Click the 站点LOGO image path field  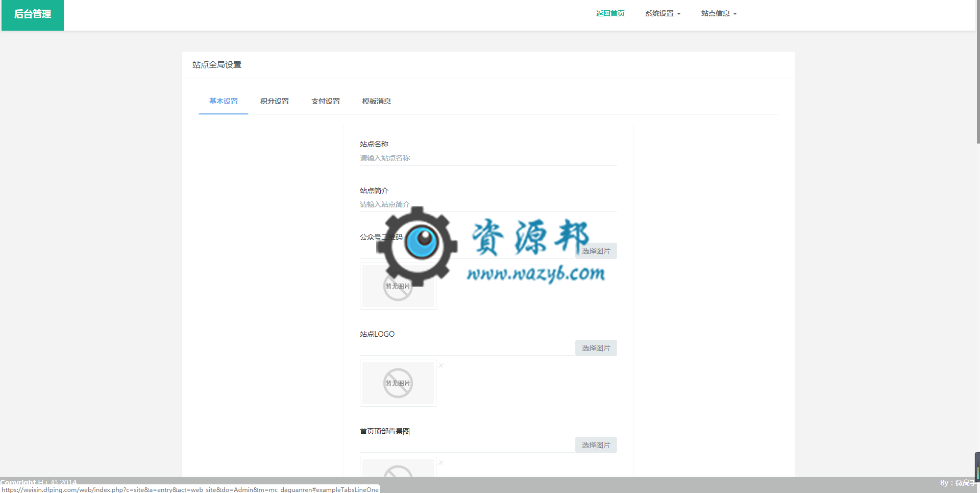pyautogui.click(x=468, y=348)
